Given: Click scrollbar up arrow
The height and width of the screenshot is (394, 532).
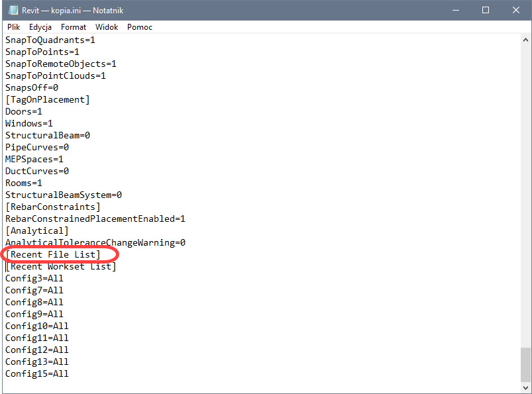Looking at the screenshot, I should pyautogui.click(x=525, y=40).
